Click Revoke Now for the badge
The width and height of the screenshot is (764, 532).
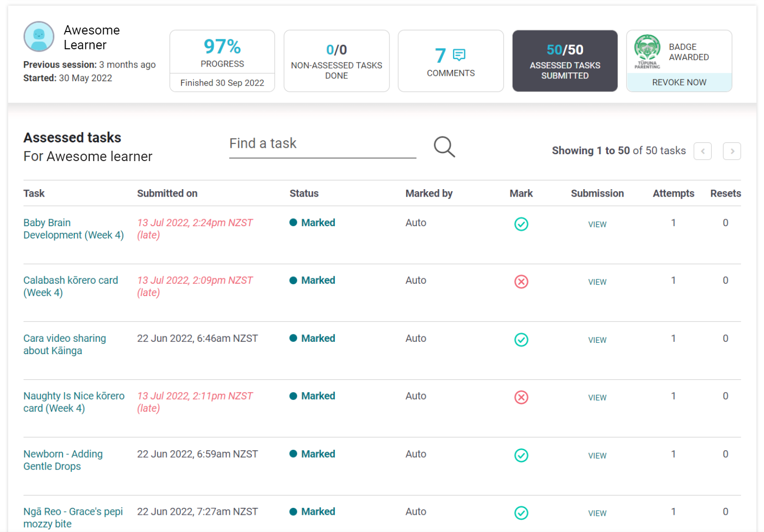679,82
